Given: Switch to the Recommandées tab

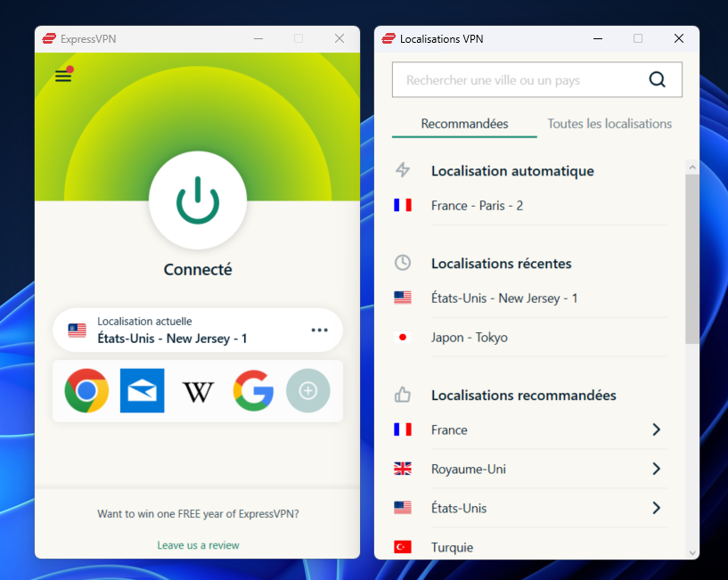Looking at the screenshot, I should [463, 124].
